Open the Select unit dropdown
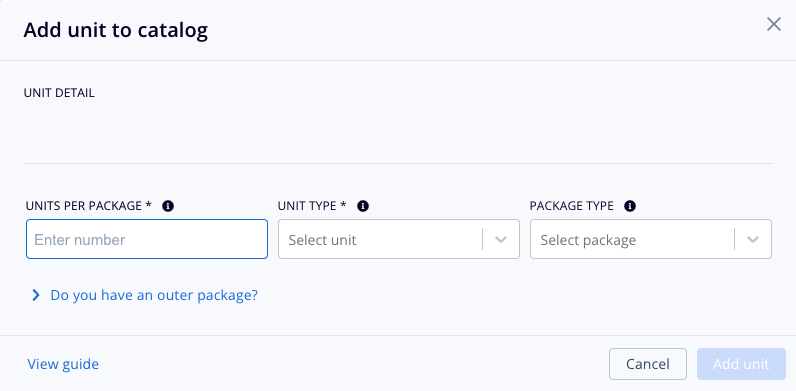The width and height of the screenshot is (796, 391). click(x=399, y=239)
